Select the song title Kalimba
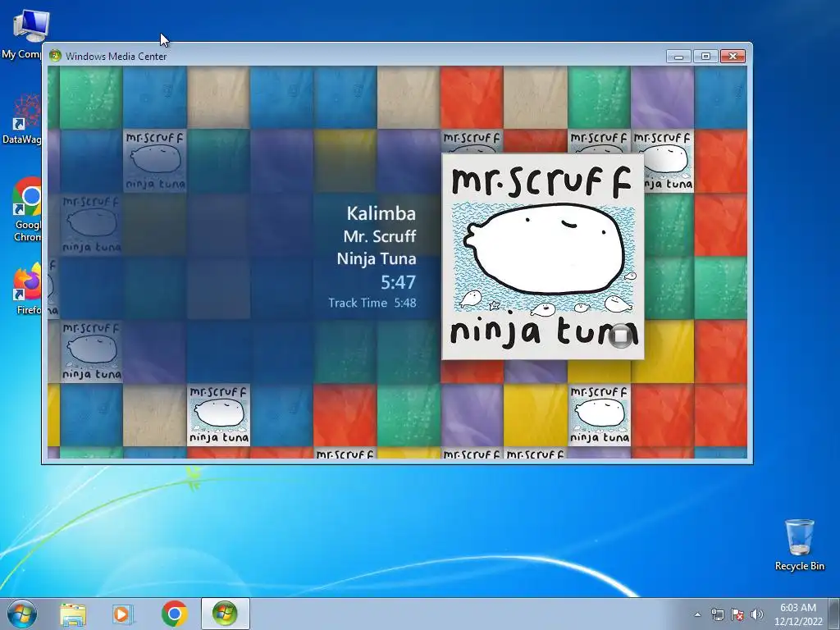 pyautogui.click(x=381, y=213)
